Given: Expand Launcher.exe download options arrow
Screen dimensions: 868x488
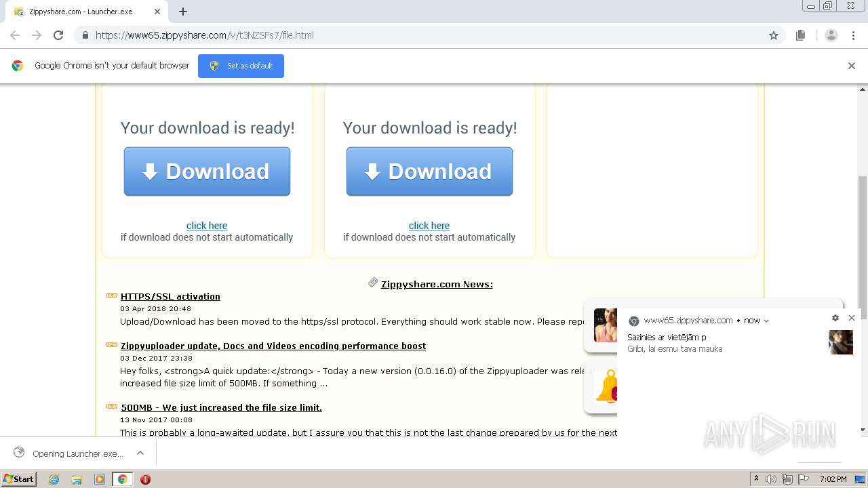Looking at the screenshot, I should pos(140,453).
